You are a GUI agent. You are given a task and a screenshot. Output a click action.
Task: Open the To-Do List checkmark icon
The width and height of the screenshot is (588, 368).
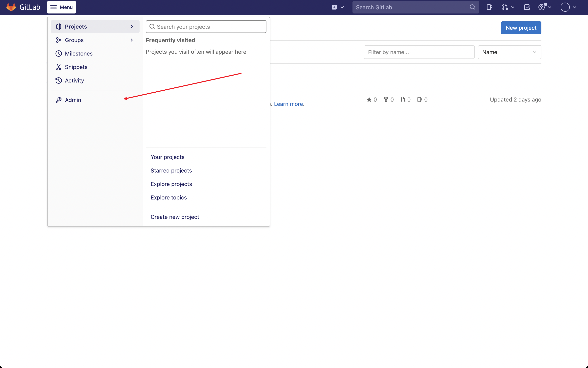click(x=527, y=7)
